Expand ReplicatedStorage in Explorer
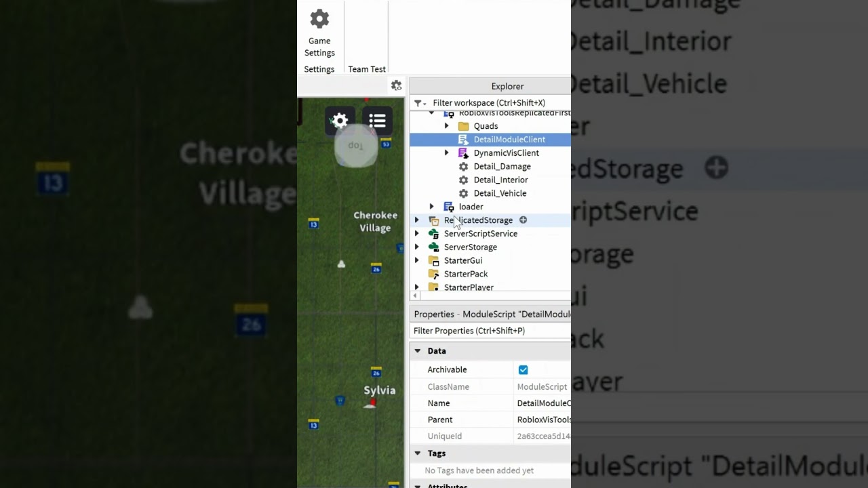The width and height of the screenshot is (868, 488). point(416,220)
